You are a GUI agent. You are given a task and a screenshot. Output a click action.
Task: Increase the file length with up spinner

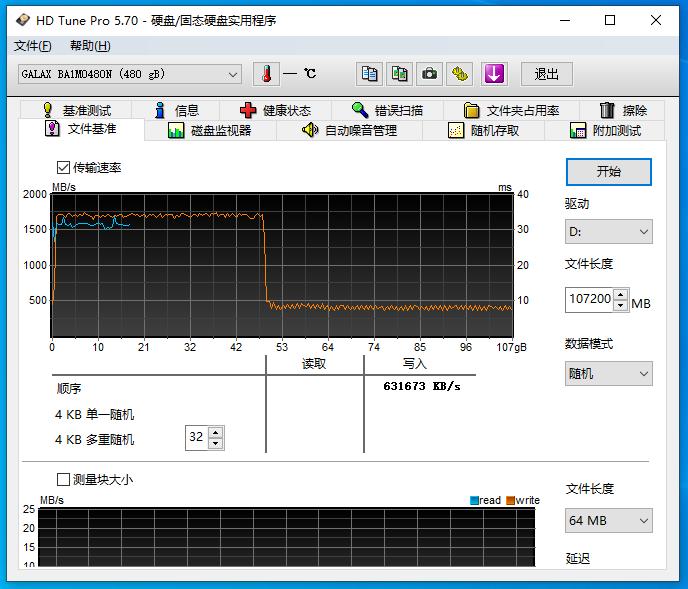pyautogui.click(x=620, y=294)
